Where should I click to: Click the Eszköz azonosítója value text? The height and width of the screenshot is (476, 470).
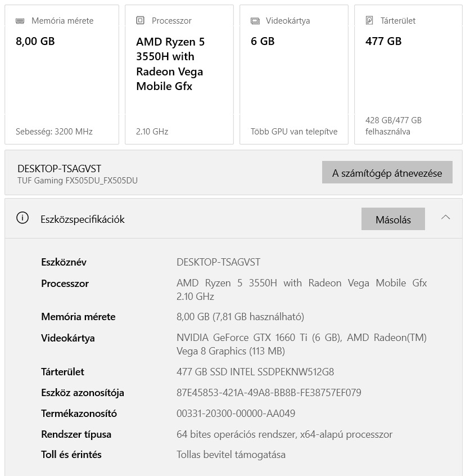click(x=269, y=393)
